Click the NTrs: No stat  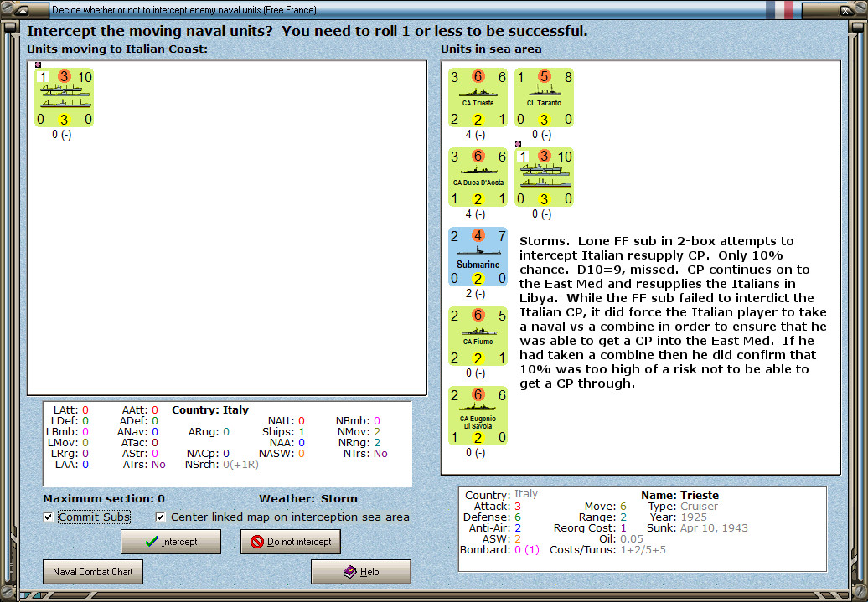tap(365, 454)
